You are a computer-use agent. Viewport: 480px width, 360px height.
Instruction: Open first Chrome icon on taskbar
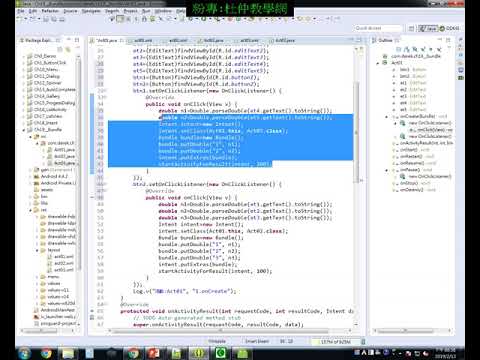pos(46,353)
